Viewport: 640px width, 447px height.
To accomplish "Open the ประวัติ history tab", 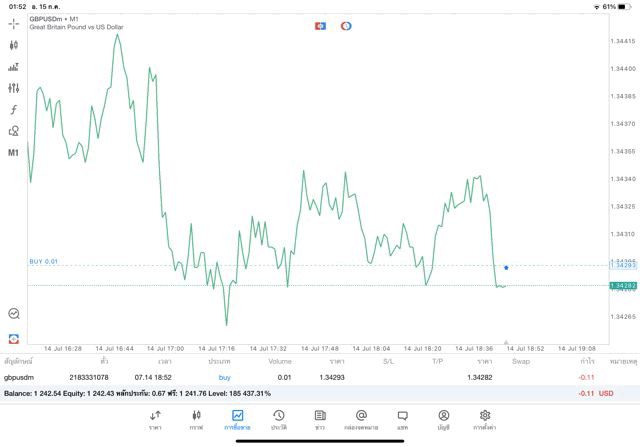I will point(279,419).
